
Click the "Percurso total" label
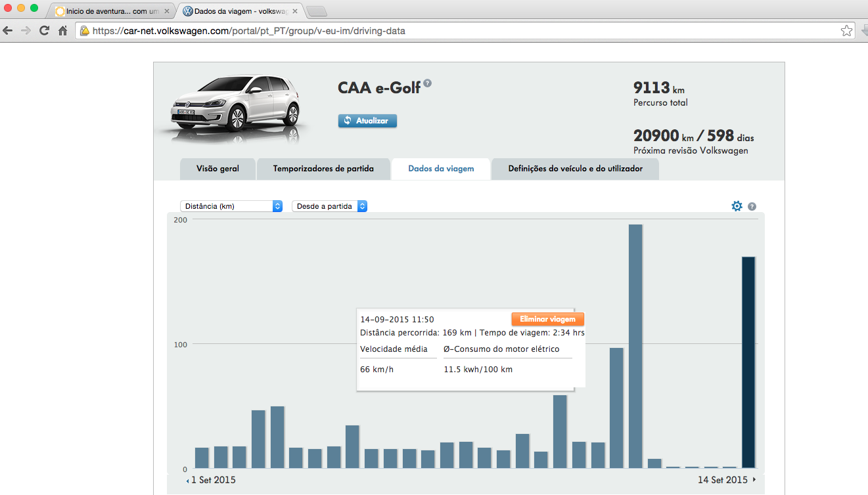point(660,102)
